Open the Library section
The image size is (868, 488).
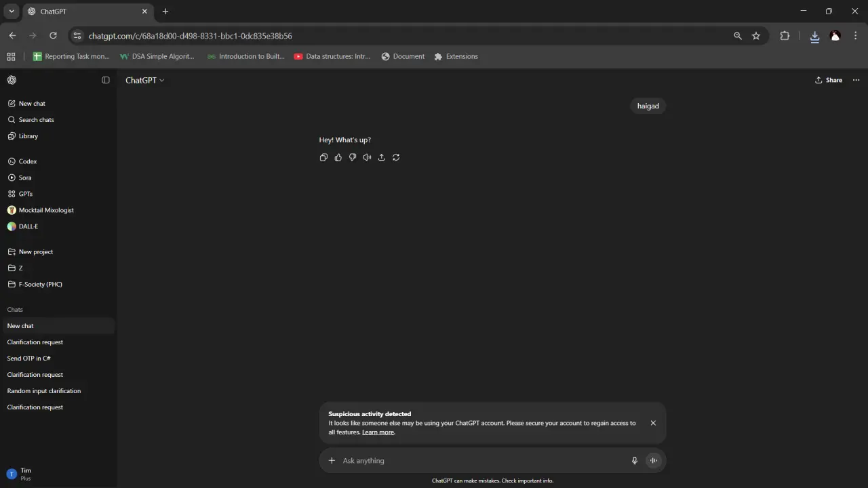pos(58,136)
